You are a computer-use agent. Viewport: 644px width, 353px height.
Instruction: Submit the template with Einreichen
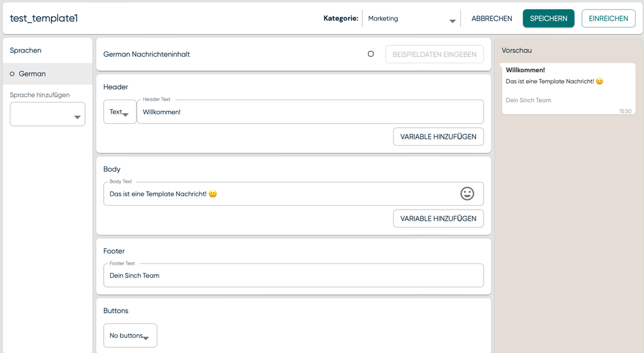(x=608, y=19)
